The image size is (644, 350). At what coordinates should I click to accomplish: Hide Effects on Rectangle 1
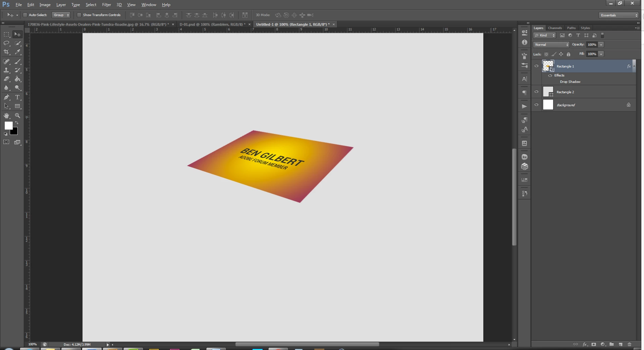[x=550, y=75]
